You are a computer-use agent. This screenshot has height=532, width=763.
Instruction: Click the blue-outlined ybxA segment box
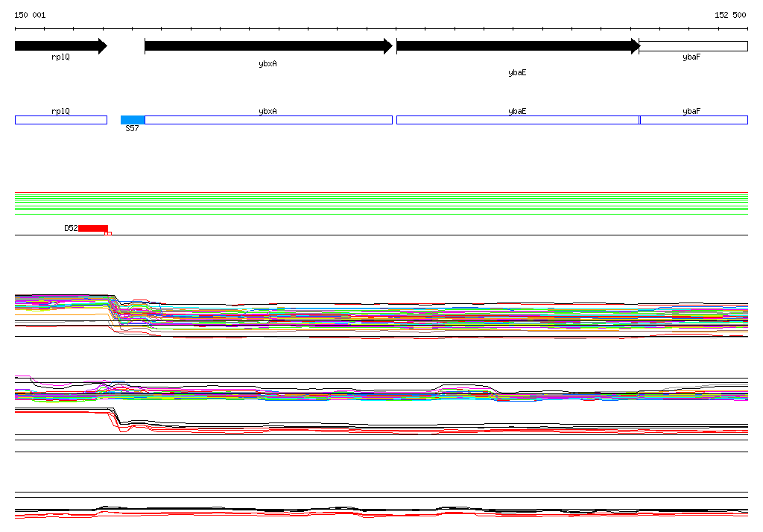click(x=268, y=120)
